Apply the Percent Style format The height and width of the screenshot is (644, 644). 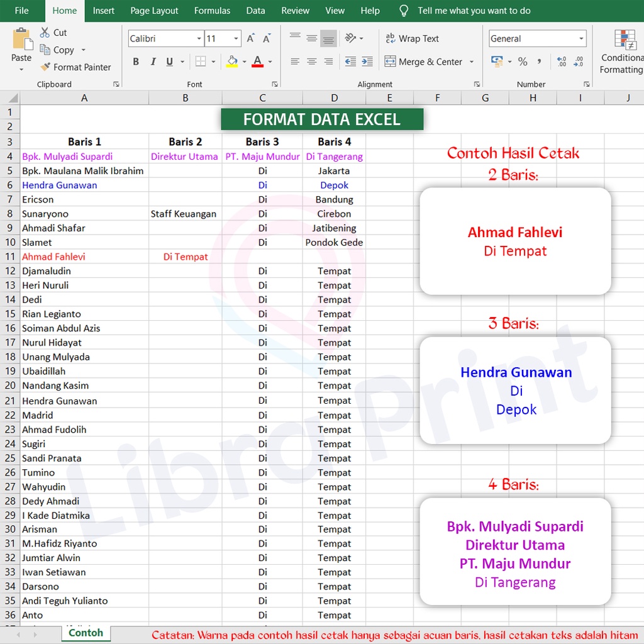point(523,62)
